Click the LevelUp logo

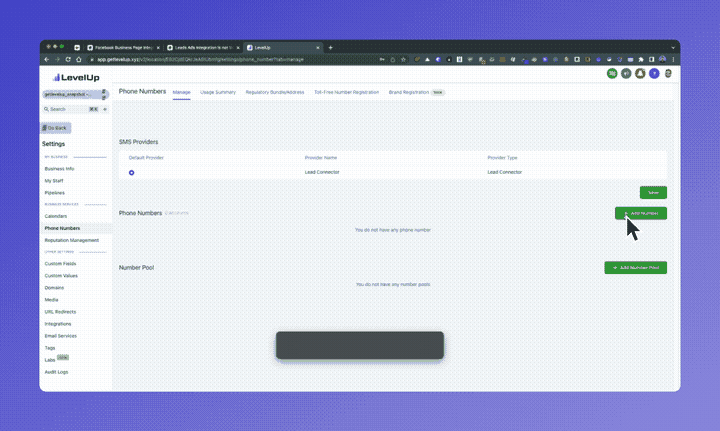(71, 77)
